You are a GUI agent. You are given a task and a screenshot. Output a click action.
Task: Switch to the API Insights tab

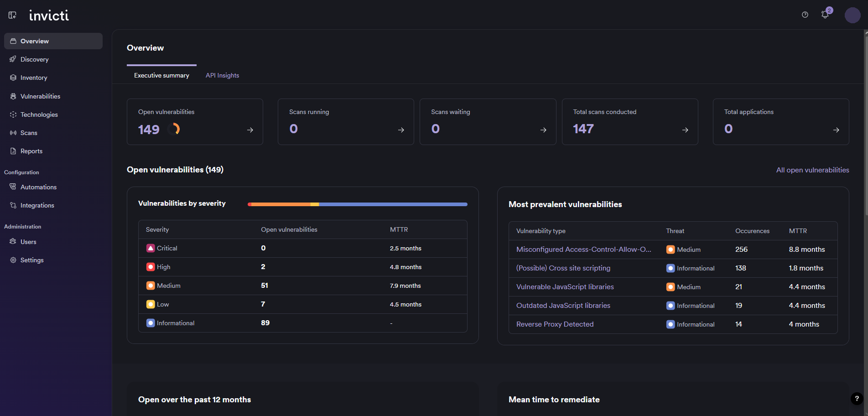(222, 75)
